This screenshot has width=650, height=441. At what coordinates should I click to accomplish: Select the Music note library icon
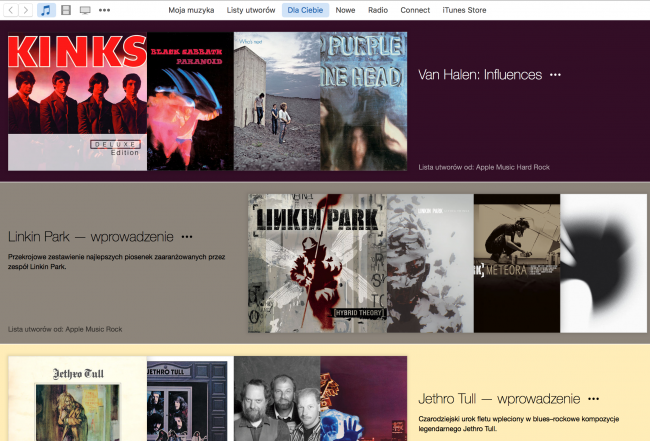pos(46,10)
